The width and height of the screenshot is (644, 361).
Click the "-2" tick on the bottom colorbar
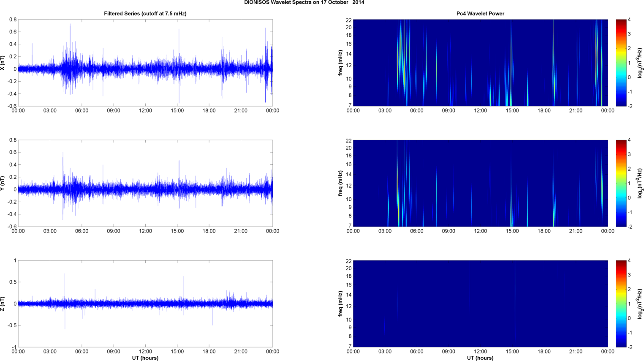click(x=630, y=347)
